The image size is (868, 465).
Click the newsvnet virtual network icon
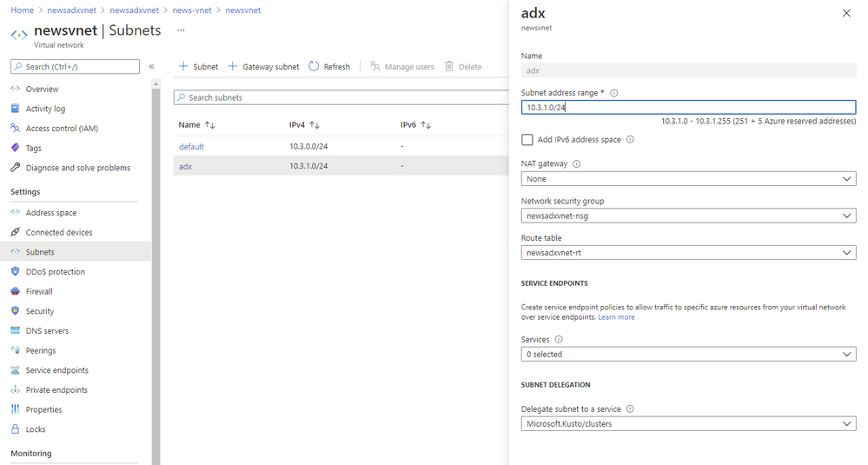[x=19, y=35]
